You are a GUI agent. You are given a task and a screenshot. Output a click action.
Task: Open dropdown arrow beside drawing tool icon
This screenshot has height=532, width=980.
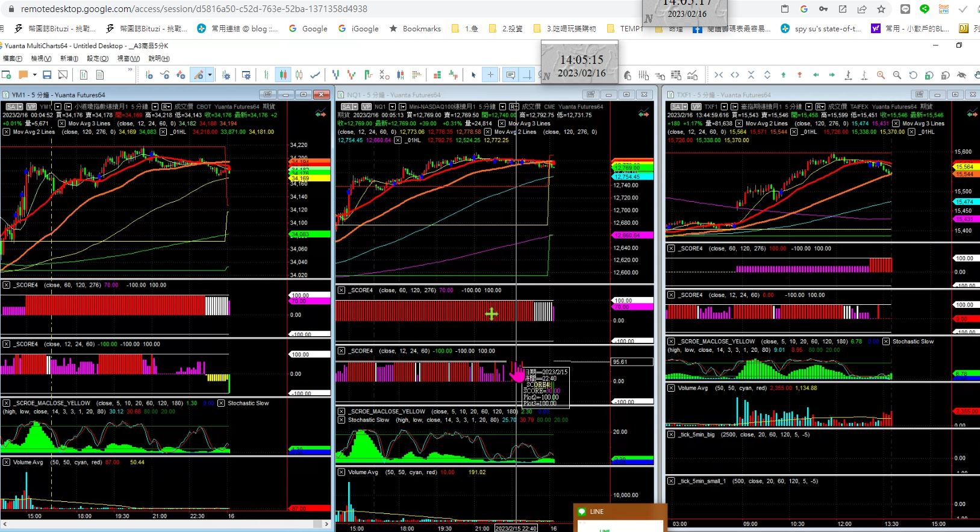click(210, 75)
